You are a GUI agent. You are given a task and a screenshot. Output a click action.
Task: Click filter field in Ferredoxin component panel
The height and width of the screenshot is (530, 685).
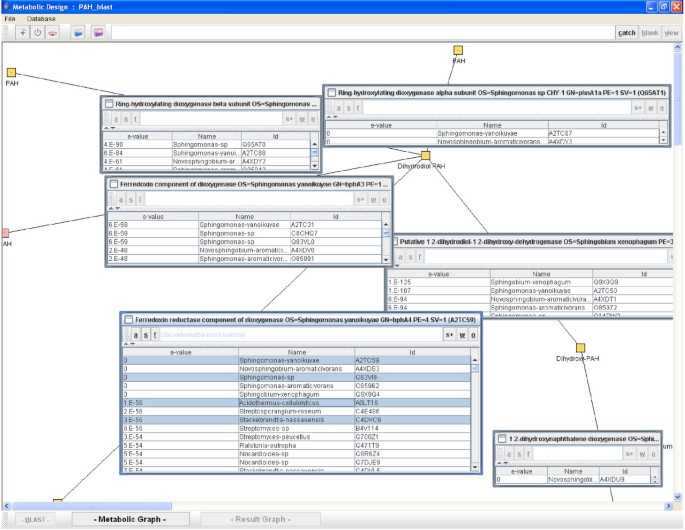(249, 200)
